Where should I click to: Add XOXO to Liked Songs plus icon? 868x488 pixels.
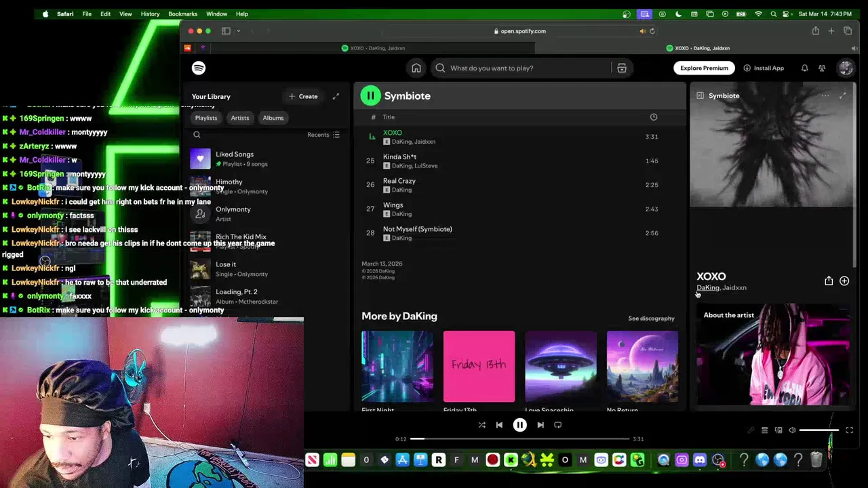click(844, 281)
